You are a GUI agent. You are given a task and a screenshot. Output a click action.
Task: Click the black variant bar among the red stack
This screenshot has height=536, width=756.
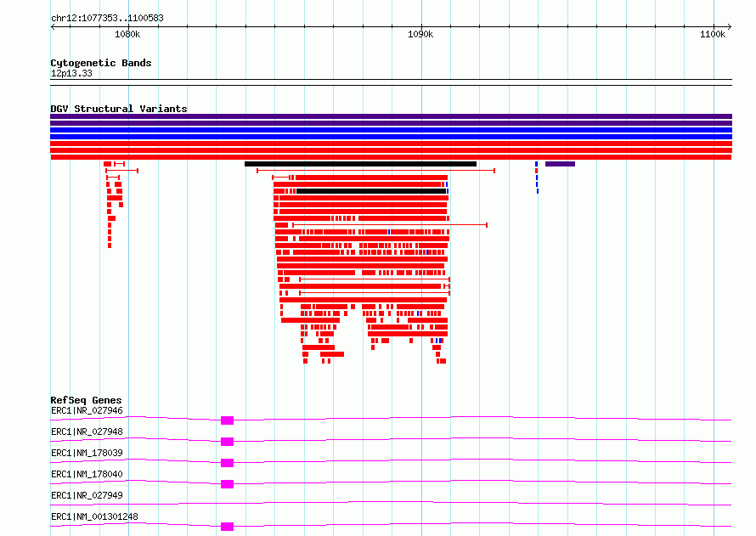click(x=371, y=191)
